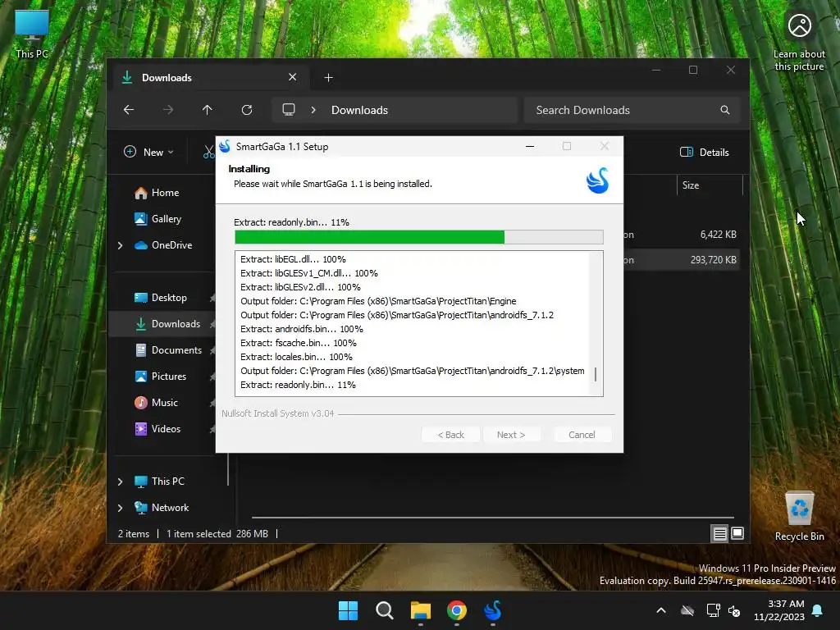Click the search magnifier in Explorer
The height and width of the screenshot is (630, 840).
click(x=725, y=110)
